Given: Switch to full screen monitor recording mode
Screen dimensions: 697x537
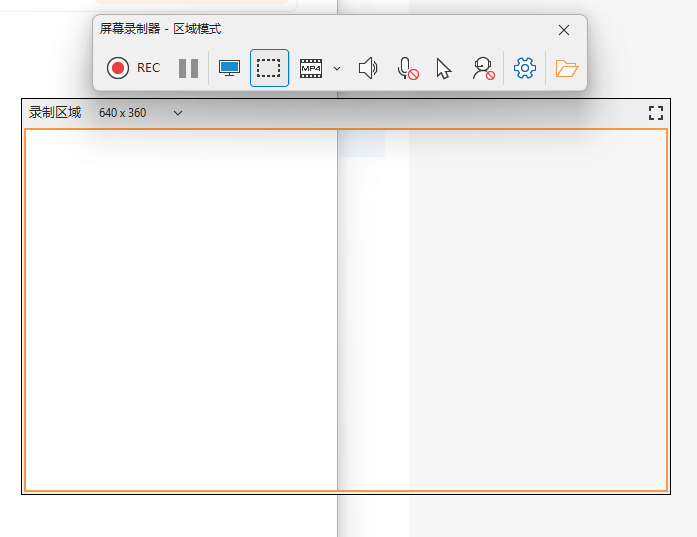Looking at the screenshot, I should click(x=229, y=68).
